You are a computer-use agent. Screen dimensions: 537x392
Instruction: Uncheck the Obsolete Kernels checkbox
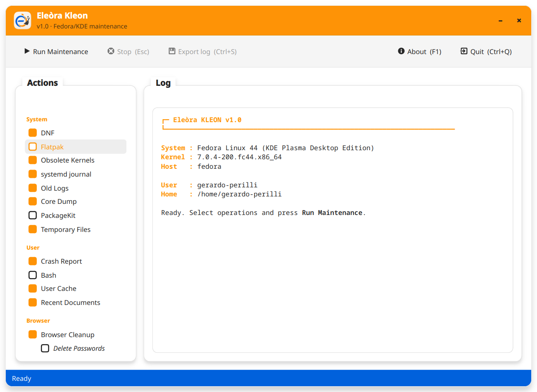(x=33, y=160)
